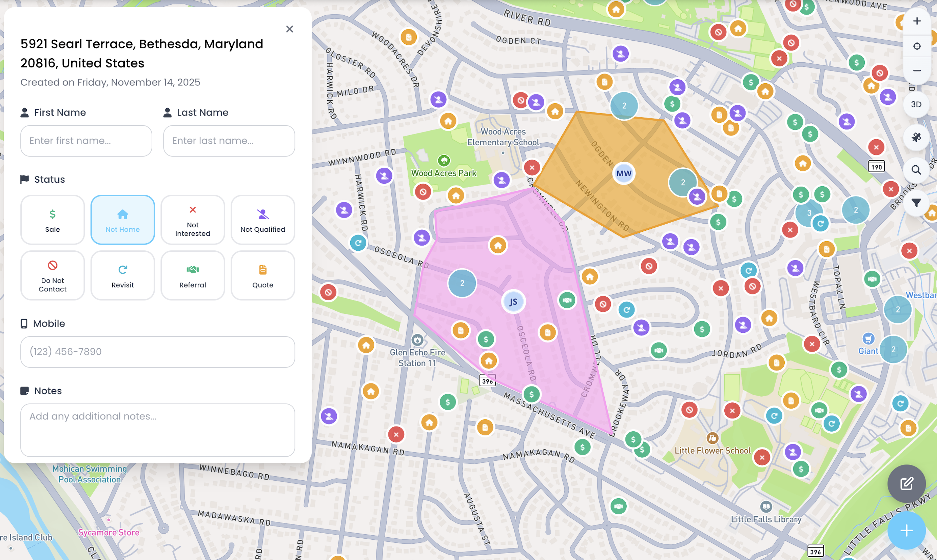This screenshot has width=937, height=560.
Task: Click the MW rep marker in orange area
Action: coord(624,173)
